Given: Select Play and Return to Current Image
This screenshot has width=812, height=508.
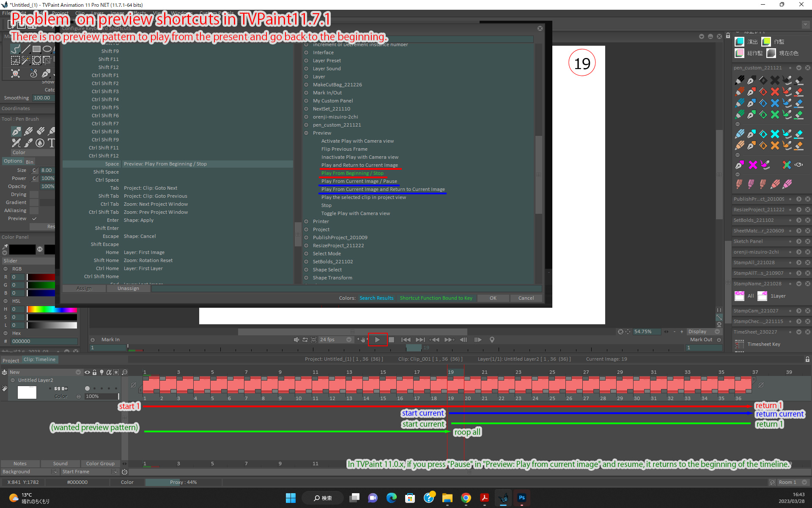Looking at the screenshot, I should [x=359, y=165].
